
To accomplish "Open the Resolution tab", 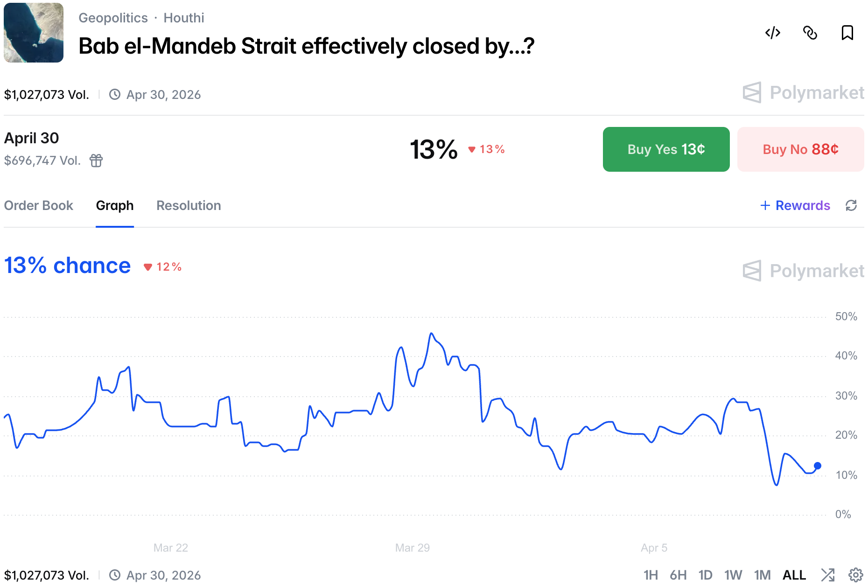I will click(x=189, y=205).
